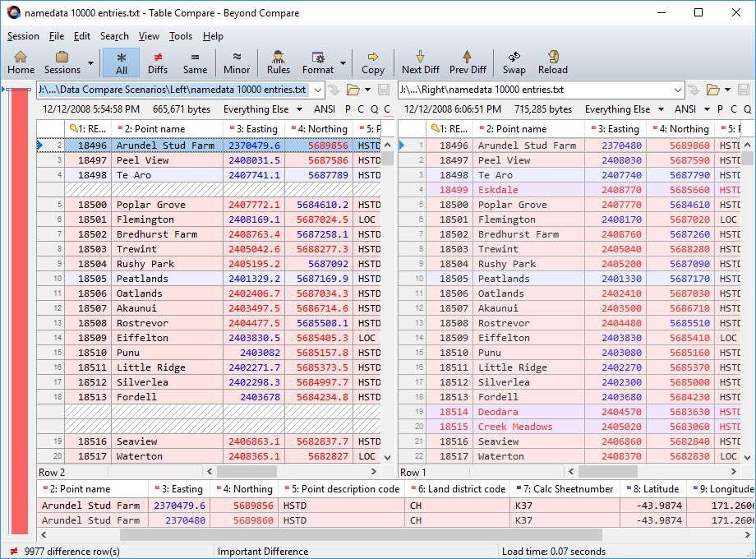Open the Rules dialog
This screenshot has width=756, height=559.
279,62
